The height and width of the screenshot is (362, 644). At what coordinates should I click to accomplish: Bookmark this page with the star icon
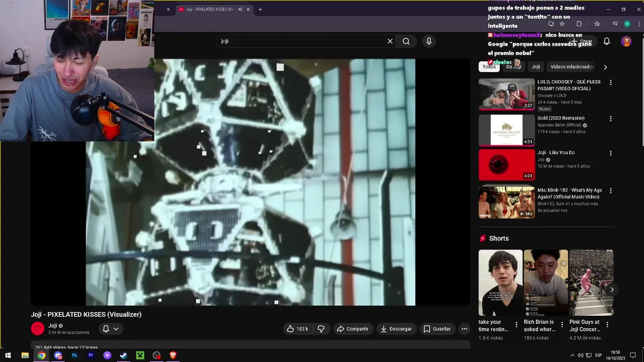coord(562,24)
